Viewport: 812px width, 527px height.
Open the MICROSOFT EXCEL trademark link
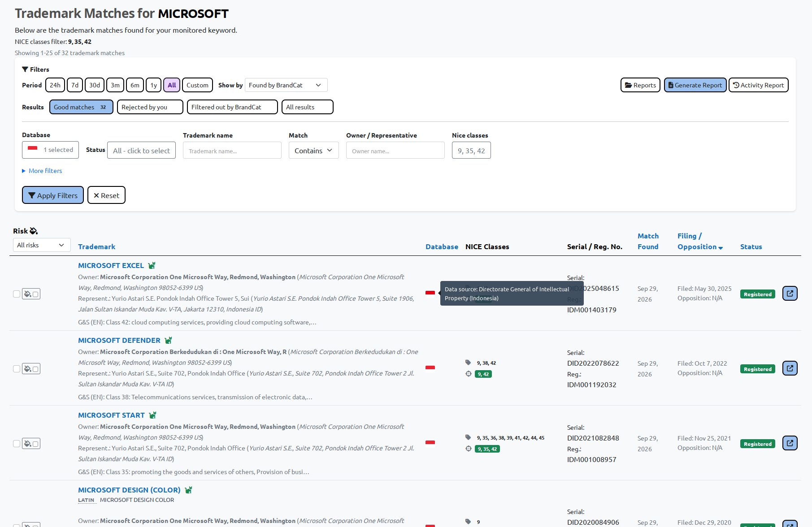111,266
